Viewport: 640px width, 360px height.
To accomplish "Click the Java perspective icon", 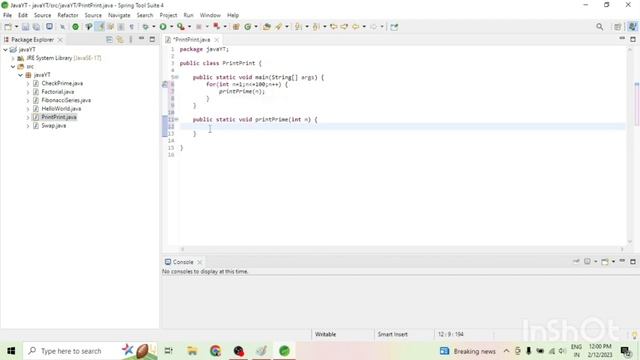I will (633, 27).
